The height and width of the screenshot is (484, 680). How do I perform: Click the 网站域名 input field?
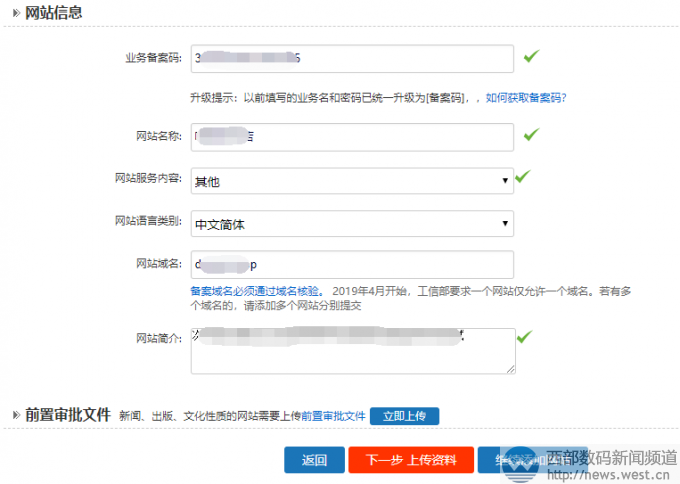click(x=352, y=265)
